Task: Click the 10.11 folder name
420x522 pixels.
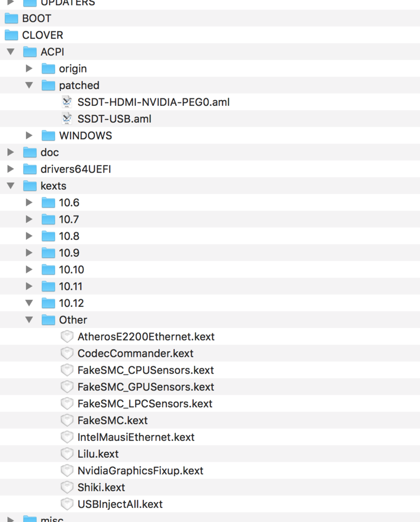Action: coord(70,286)
